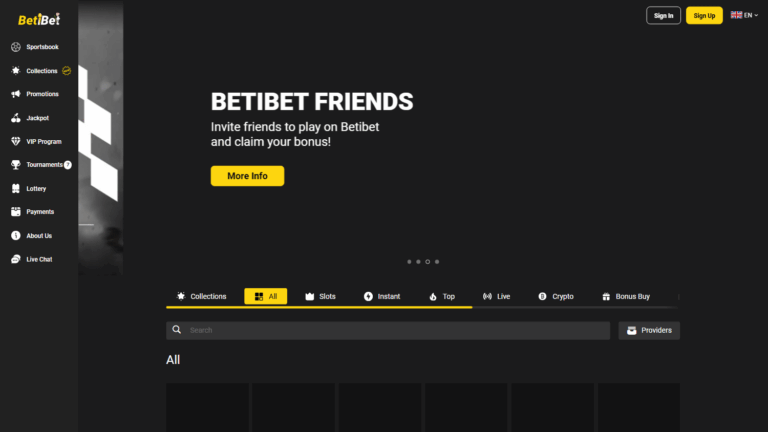Open the Live Chat bubble icon
Viewport: 768px width, 432px height.
(x=16, y=259)
